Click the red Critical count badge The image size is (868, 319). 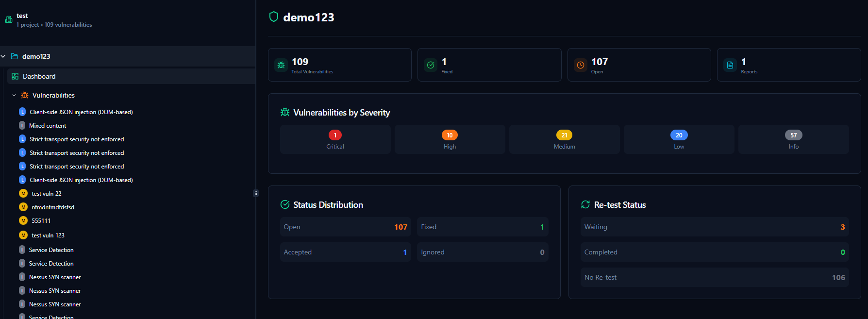click(x=335, y=135)
